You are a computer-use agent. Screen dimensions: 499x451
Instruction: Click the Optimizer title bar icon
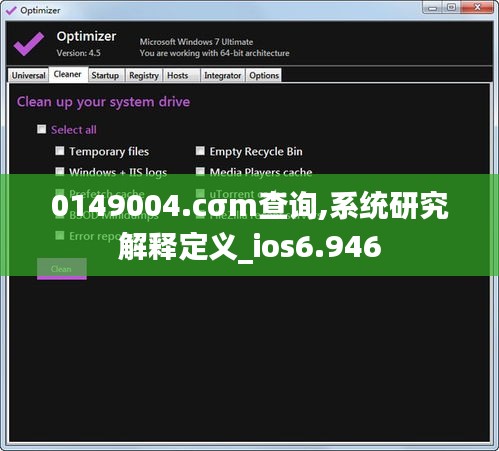pyautogui.click(x=11, y=11)
